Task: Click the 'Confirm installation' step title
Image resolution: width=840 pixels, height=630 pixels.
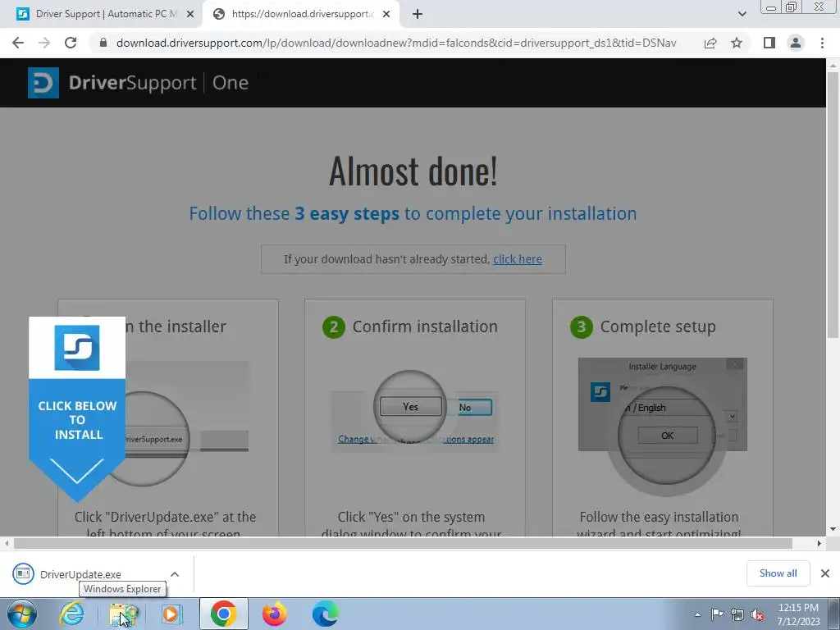Action: click(425, 326)
